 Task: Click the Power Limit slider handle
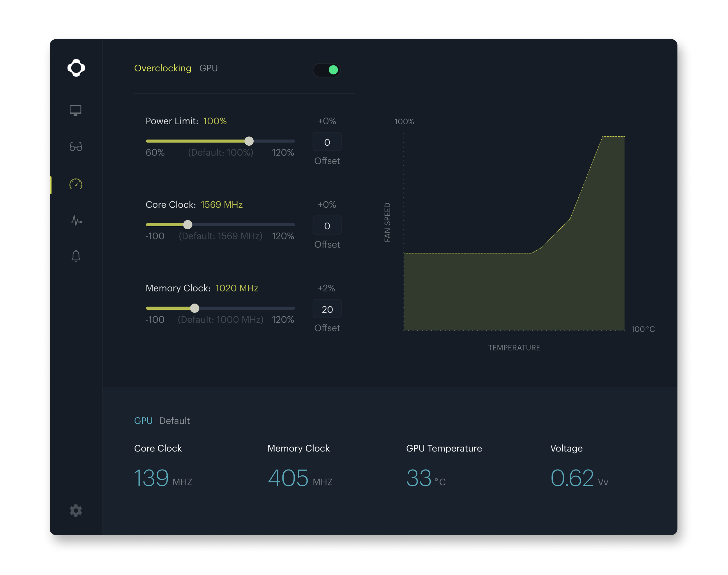tap(249, 141)
